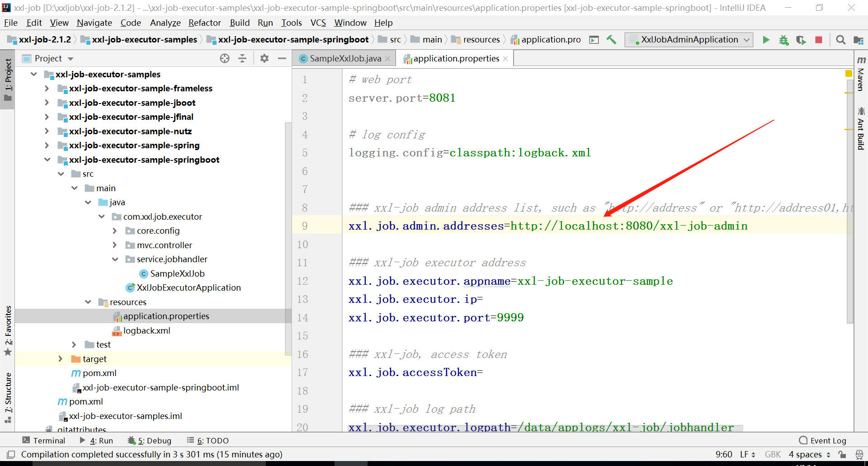This screenshot has width=868, height=466.
Task: Open the Build menu
Action: click(x=240, y=23)
